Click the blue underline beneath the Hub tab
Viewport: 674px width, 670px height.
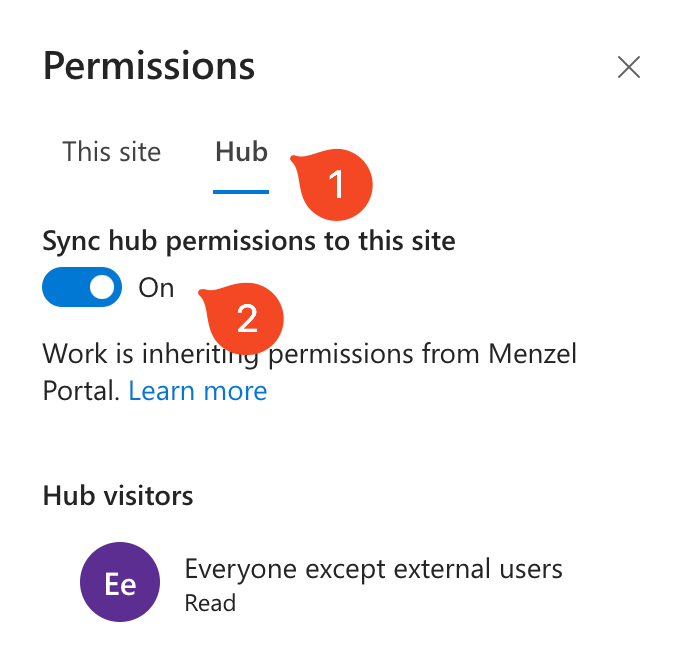pos(241,190)
